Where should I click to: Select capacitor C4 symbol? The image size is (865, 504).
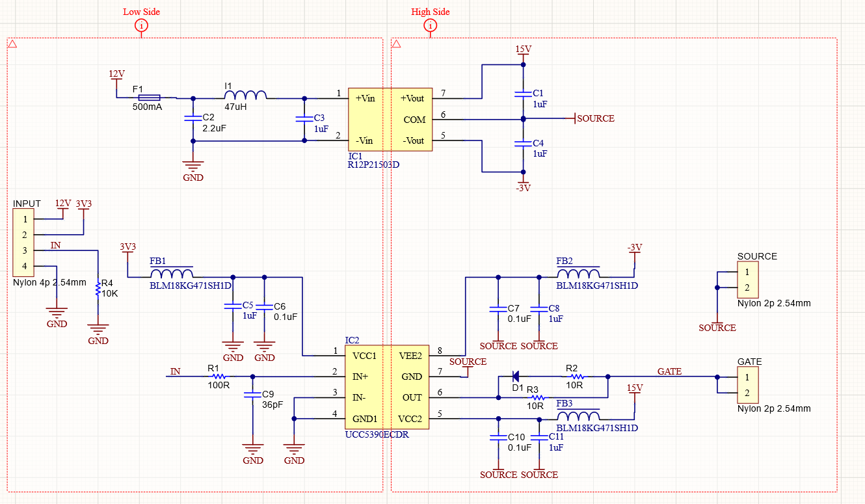pyautogui.click(x=523, y=144)
